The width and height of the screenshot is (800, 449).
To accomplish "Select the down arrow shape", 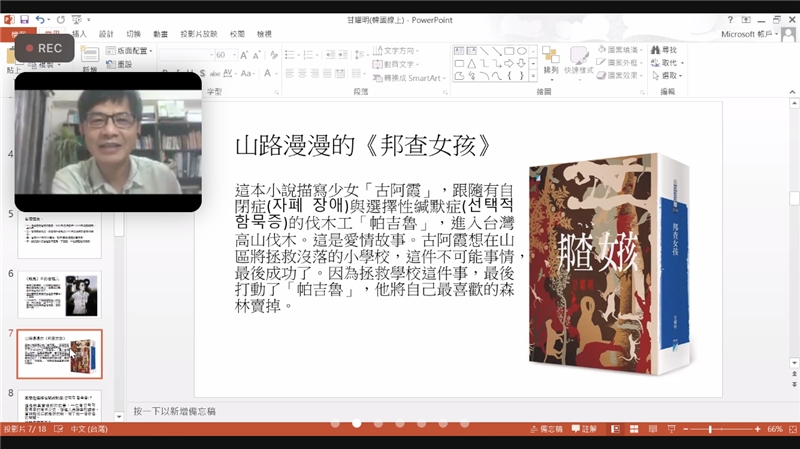I will click(521, 64).
